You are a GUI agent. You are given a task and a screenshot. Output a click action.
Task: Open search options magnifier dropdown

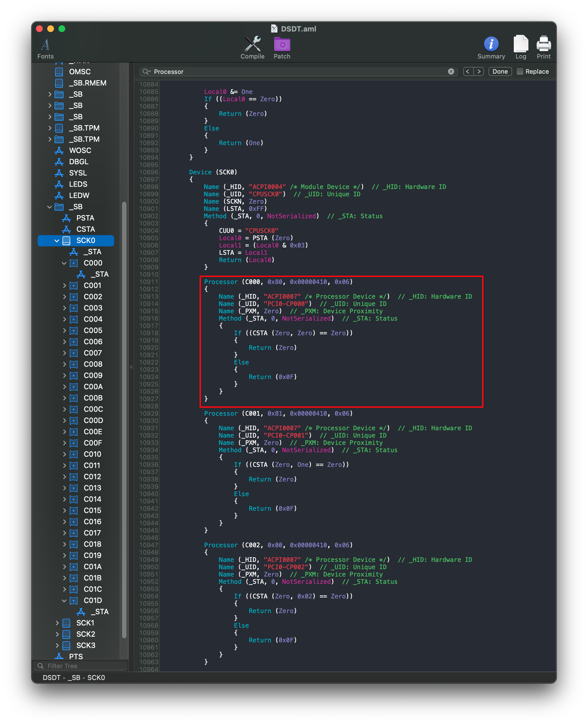click(x=147, y=71)
